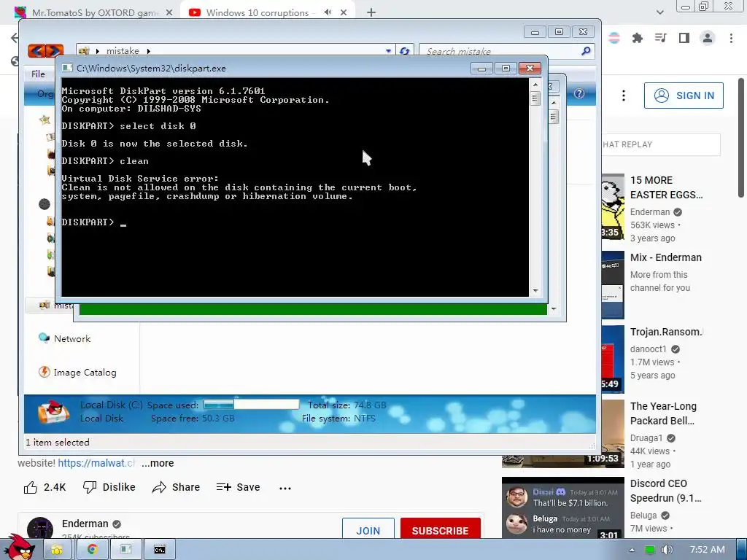The height and width of the screenshot is (560, 747).
Task: Open File Explorer from the taskbar
Action: pos(58,550)
